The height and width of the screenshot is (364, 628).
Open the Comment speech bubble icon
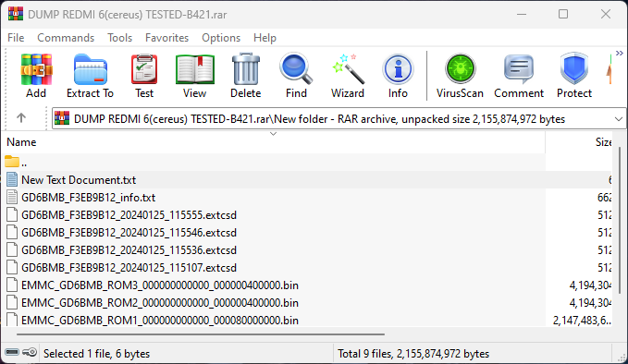coord(519,68)
